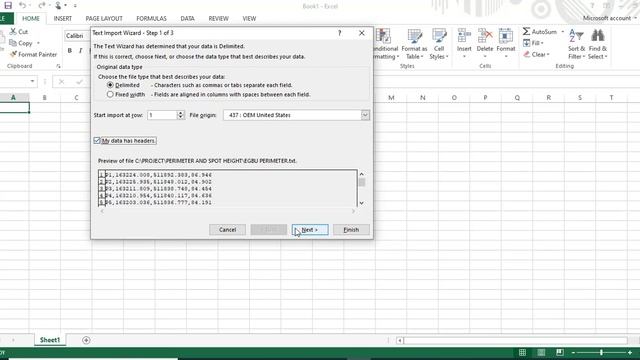The image size is (640, 360).
Task: Select the Fixed width radio option
Action: [110, 94]
